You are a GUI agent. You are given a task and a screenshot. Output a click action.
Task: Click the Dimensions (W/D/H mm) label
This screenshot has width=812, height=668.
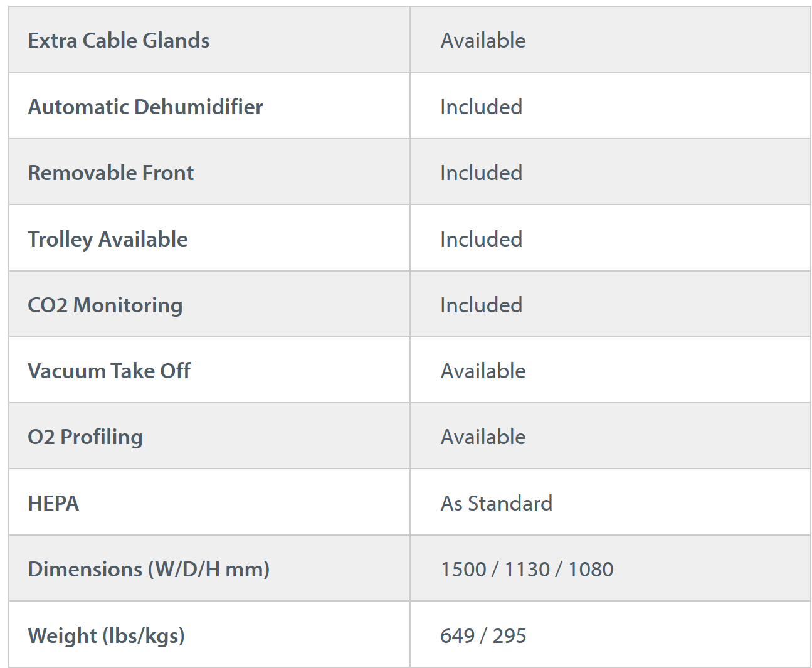tap(149, 570)
